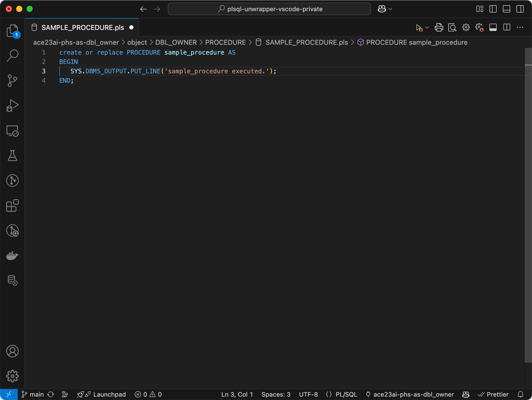Screen dimensions: 532x400
Task: Synchronize changes in status bar
Action: click(51, 394)
